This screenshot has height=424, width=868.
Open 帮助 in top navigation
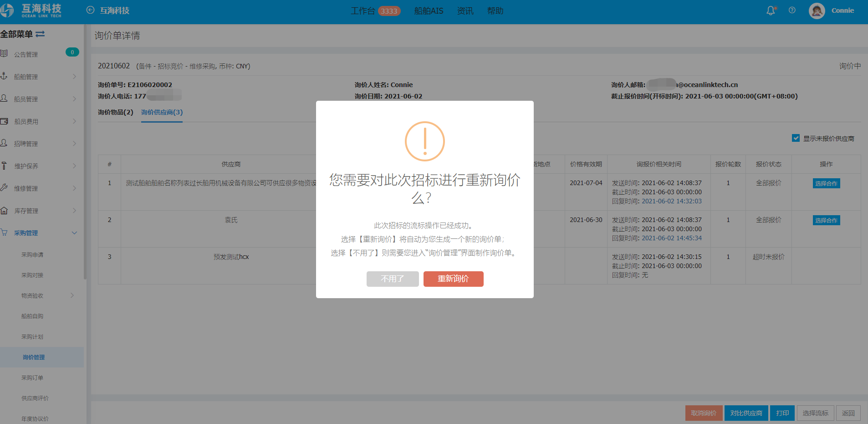pos(495,11)
